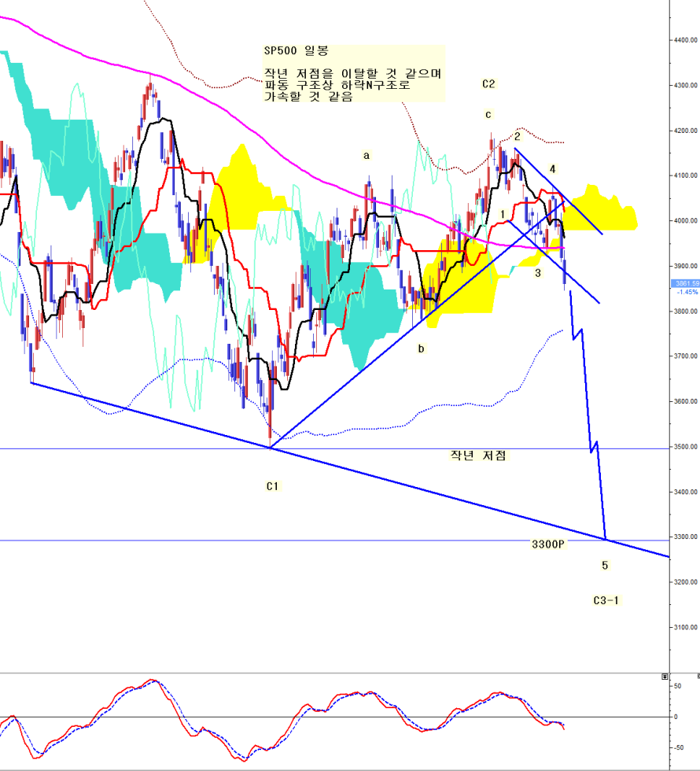Viewport: 700px width, 771px height.
Task: Click the wave number 4 label
Action: pyautogui.click(x=552, y=169)
